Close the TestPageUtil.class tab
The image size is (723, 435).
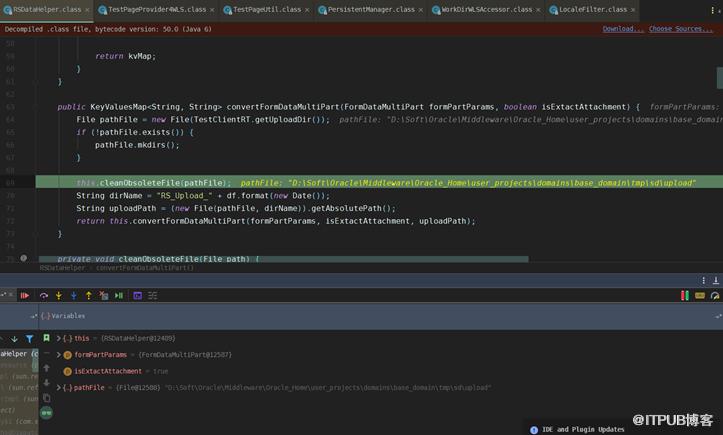tap(307, 10)
